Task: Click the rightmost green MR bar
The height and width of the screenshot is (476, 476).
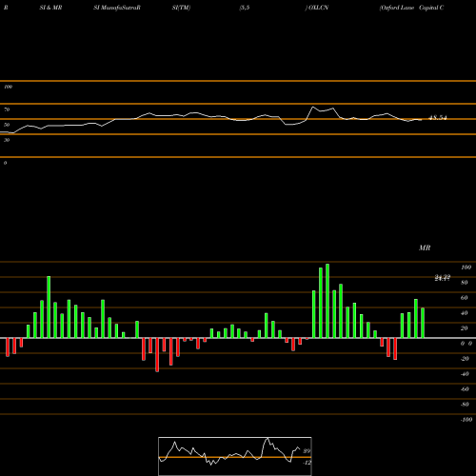Action: tap(423, 323)
